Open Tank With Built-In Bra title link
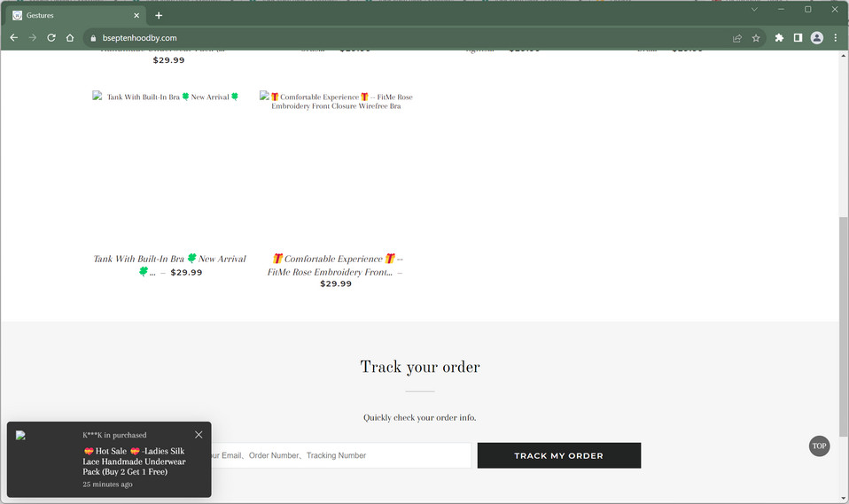Image resolution: width=849 pixels, height=504 pixels. click(x=169, y=265)
